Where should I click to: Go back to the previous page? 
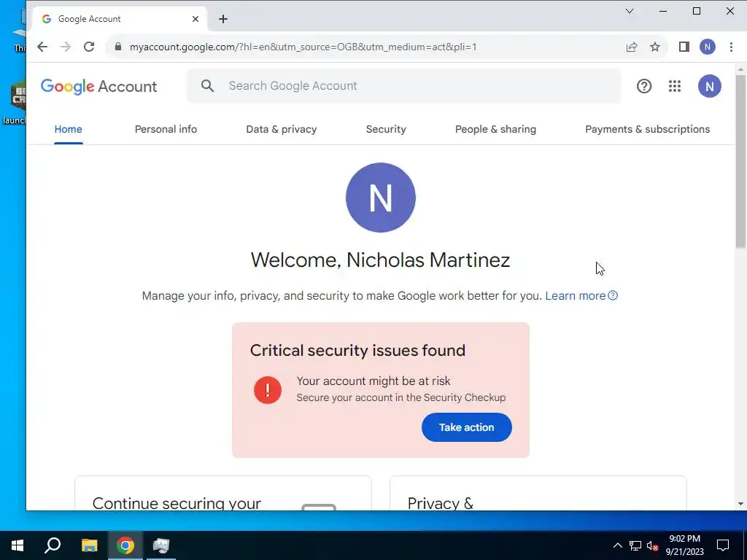(x=42, y=47)
